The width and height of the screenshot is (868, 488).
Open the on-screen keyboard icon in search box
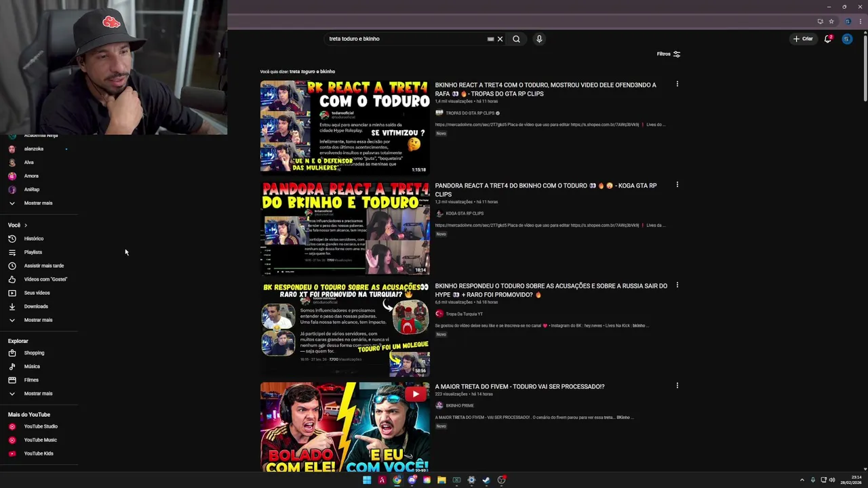490,39
